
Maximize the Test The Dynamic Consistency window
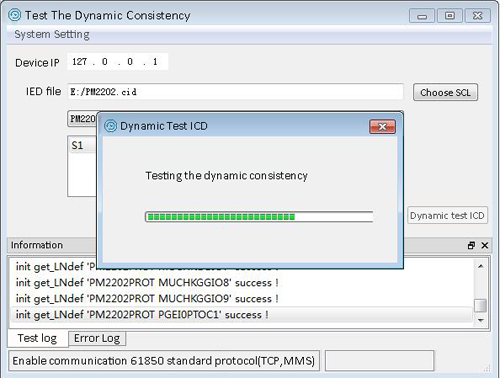pyautogui.click(x=450, y=16)
